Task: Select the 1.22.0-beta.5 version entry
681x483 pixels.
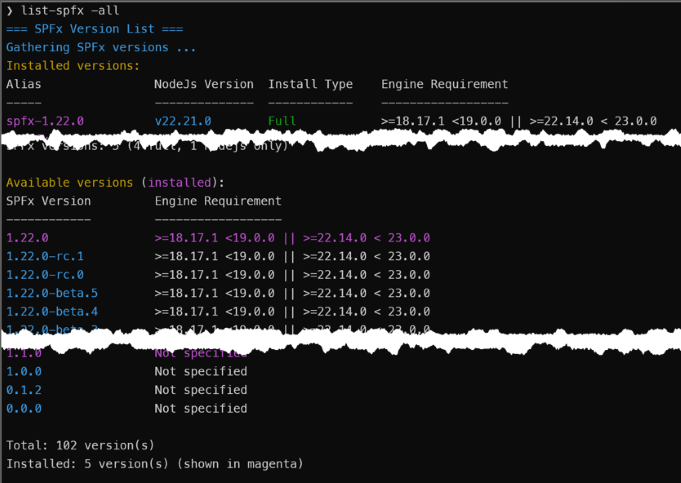Action: (x=52, y=293)
